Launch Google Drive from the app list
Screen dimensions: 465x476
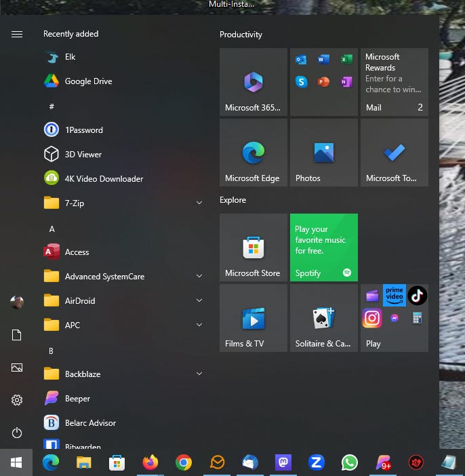[123, 81]
